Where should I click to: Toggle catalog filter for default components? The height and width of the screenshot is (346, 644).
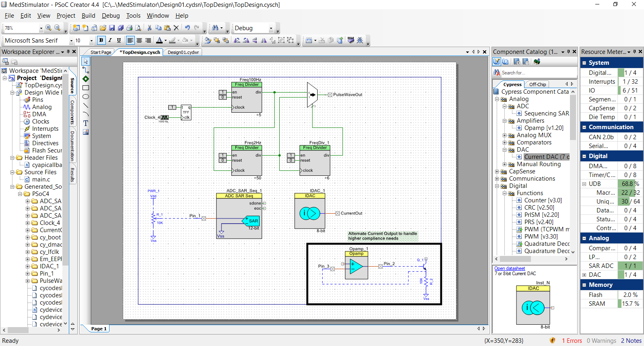497,62
